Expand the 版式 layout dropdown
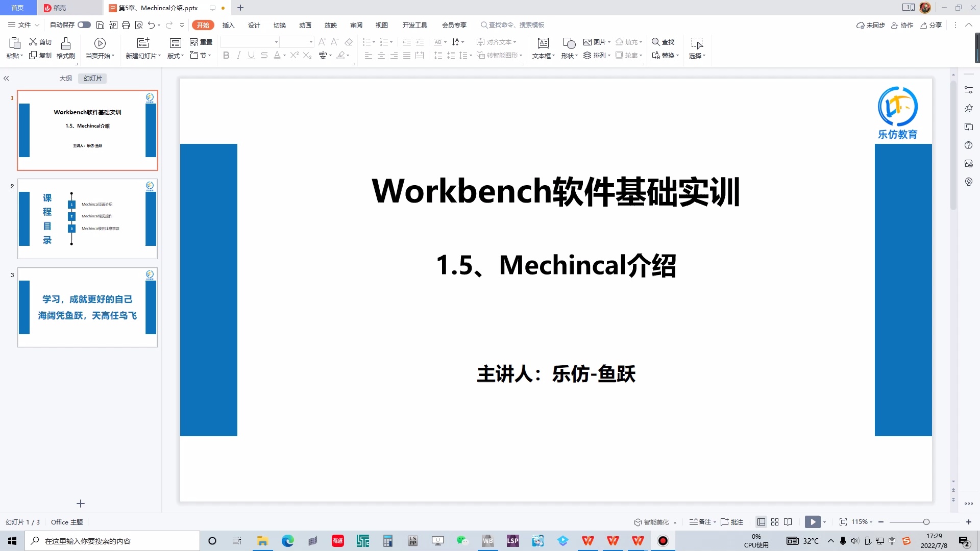 point(175,55)
